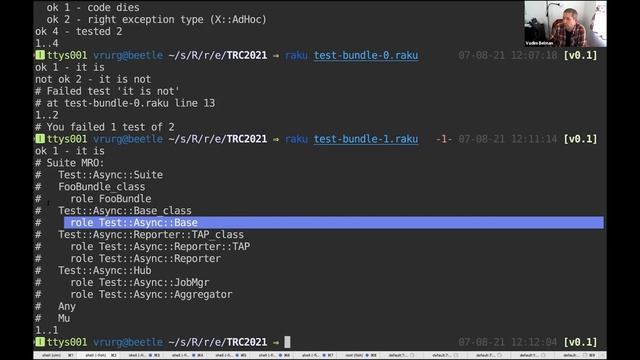
Task: Switch to the terminal tab labeled ⌘1
Action: pyautogui.click(x=55, y=356)
